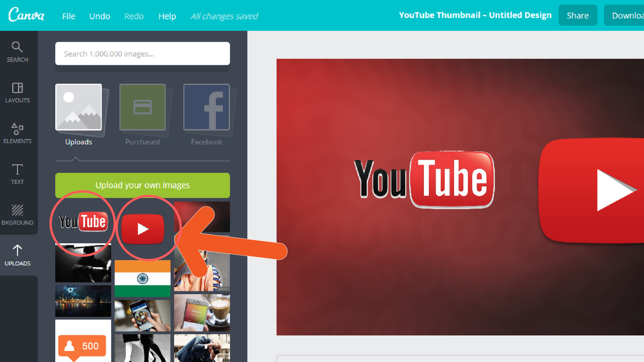Select the Facebook folder tab
This screenshot has height=362, width=644.
(x=206, y=115)
